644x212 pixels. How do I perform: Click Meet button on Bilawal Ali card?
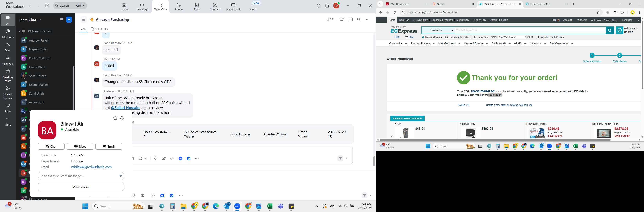pos(80,146)
